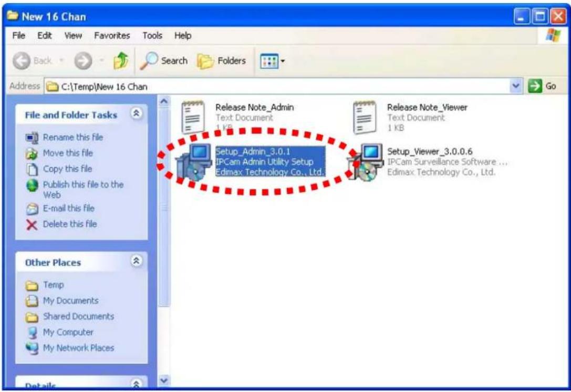Click the Move this file icon

point(32,153)
